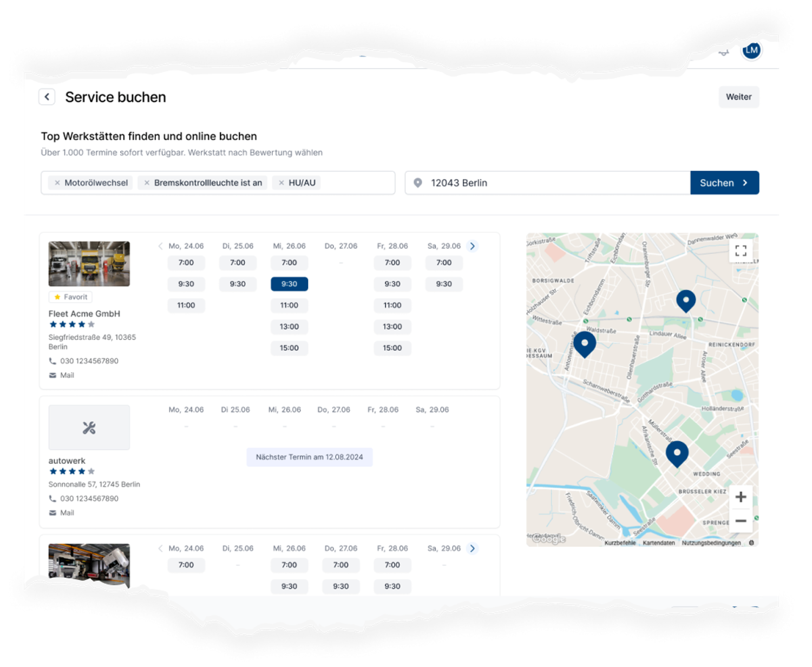
Task: Select Fleet Acme 7:00 on Di, 25.06
Action: click(x=238, y=263)
